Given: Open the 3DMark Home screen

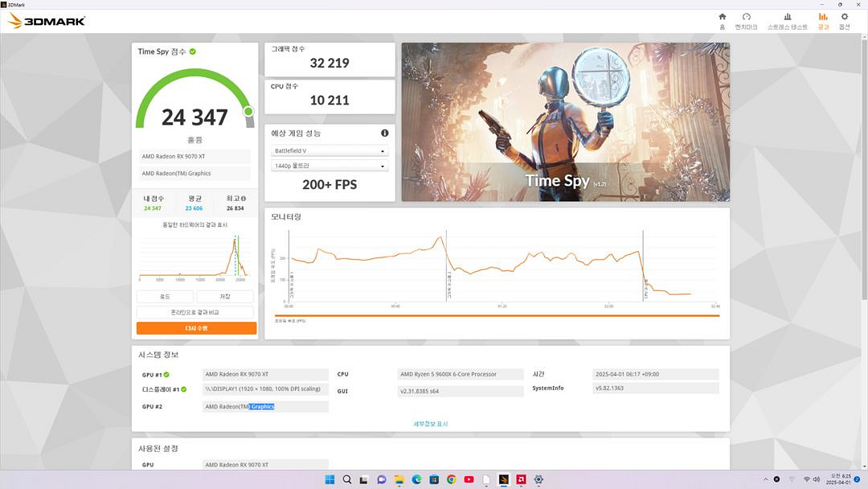Looking at the screenshot, I should pos(722,18).
